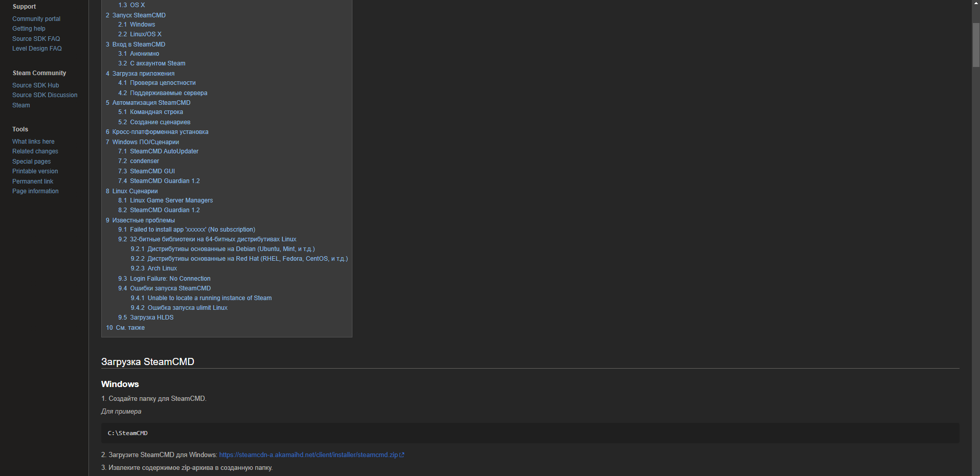980x476 pixels.
Task: Open 4.2 Поддерживаемые сервера
Action: coord(163,93)
